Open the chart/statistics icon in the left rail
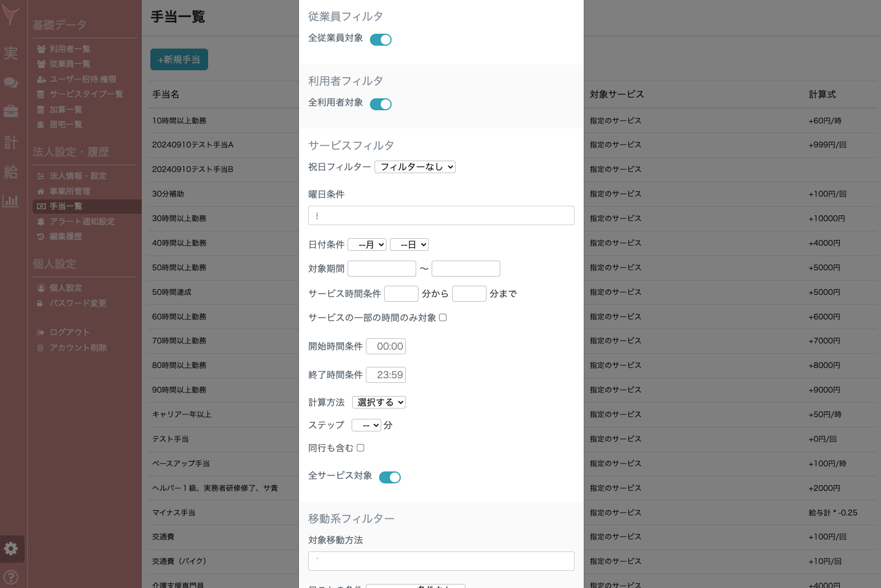The image size is (881, 588). tap(11, 201)
